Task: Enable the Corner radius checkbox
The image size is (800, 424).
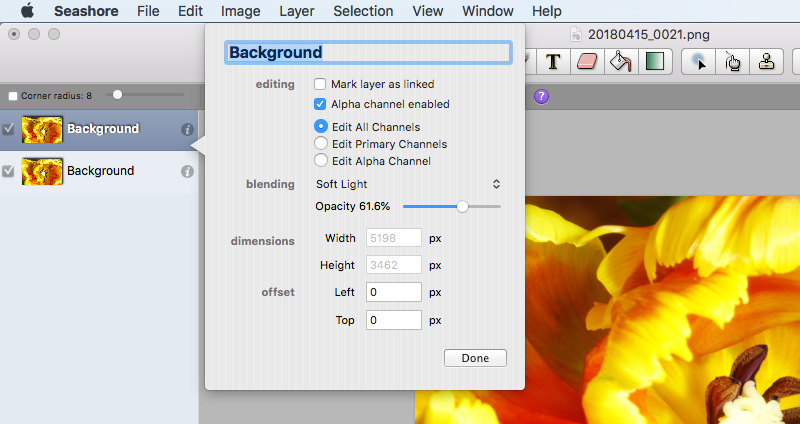Action: pyautogui.click(x=13, y=96)
